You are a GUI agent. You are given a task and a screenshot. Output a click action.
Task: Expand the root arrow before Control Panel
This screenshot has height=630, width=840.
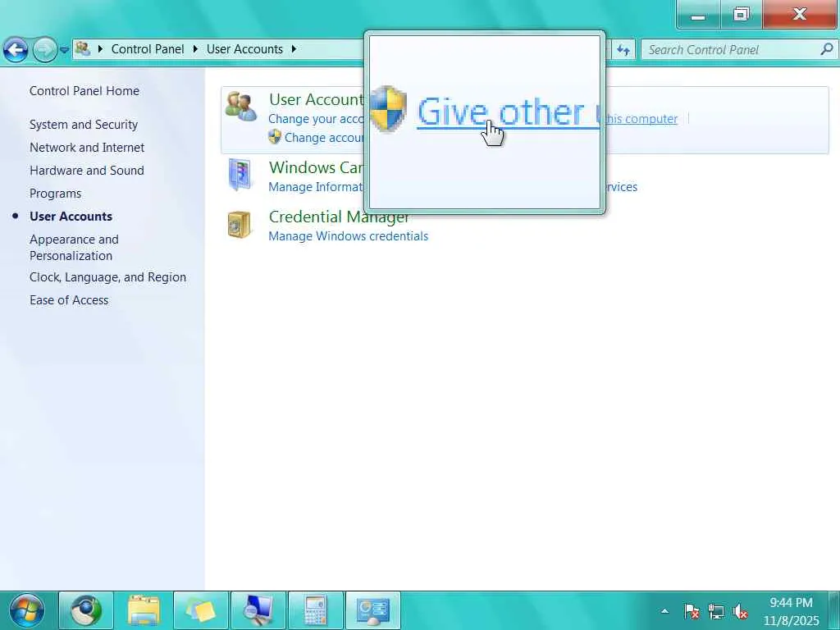click(100, 49)
